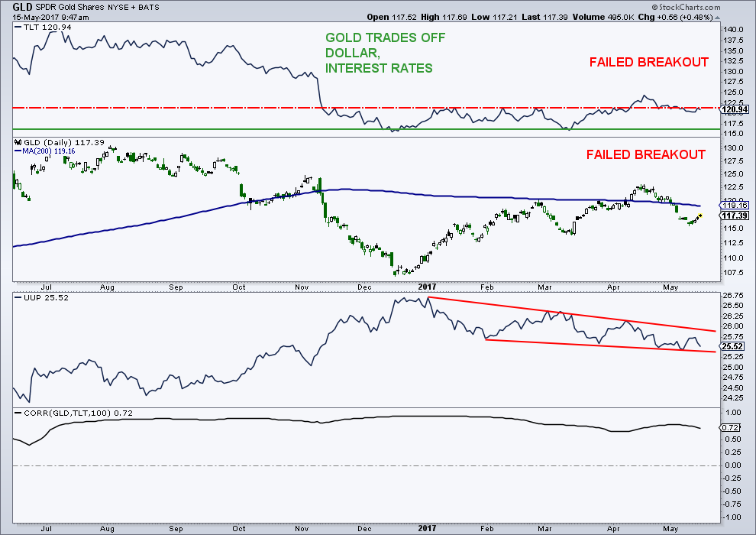This screenshot has height=535, width=756.
Task: Click the bold '2017' directly under the GLD panel
Action: pos(427,287)
